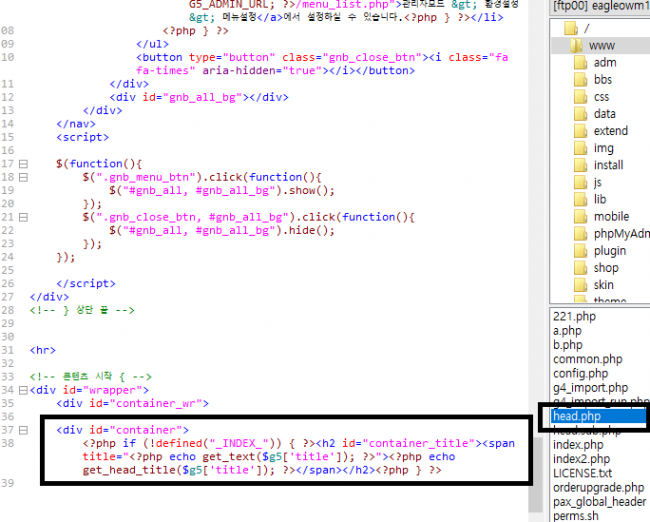The height and width of the screenshot is (522, 650).
Task: Open the bbs folder icon
Action: (x=580, y=80)
